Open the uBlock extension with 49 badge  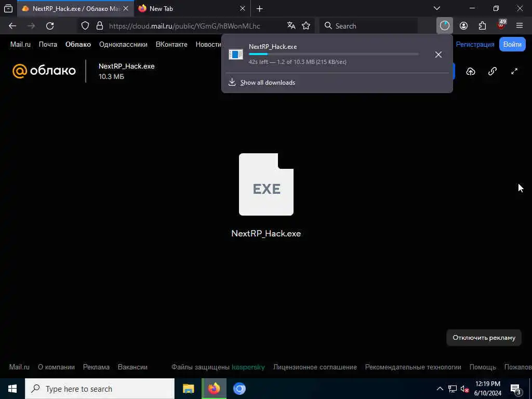pos(501,25)
